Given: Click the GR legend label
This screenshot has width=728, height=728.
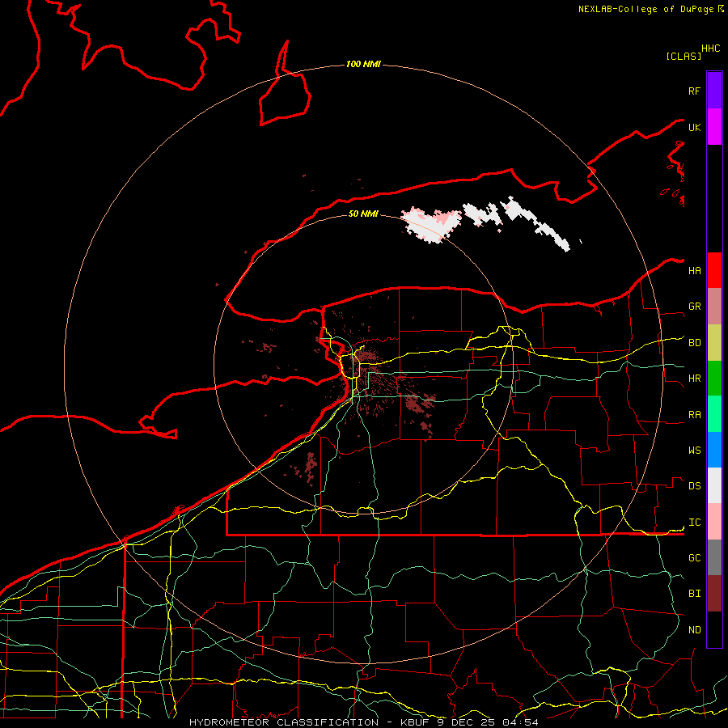Looking at the screenshot, I should click(695, 307).
